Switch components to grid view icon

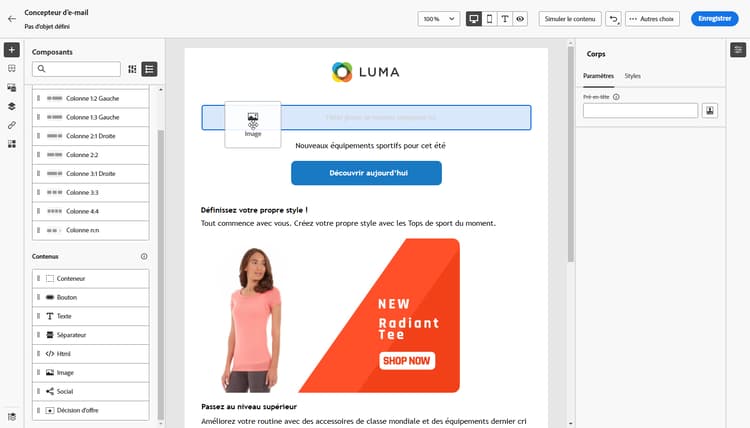pyautogui.click(x=132, y=69)
